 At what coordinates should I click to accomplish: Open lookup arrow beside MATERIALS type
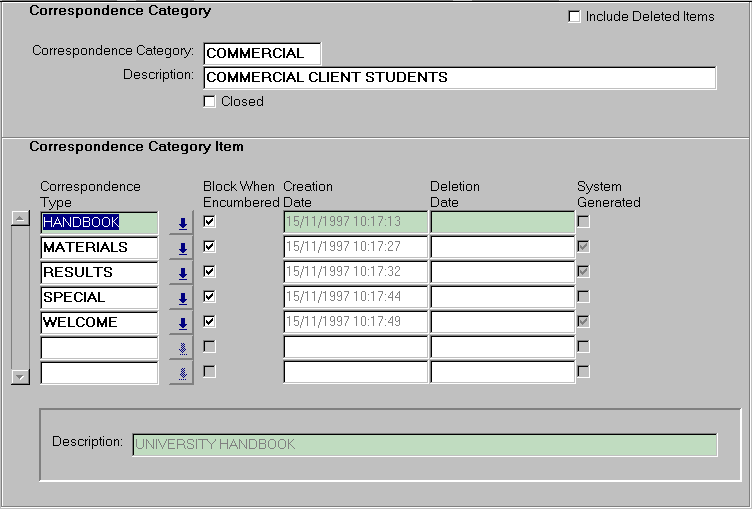tap(182, 248)
